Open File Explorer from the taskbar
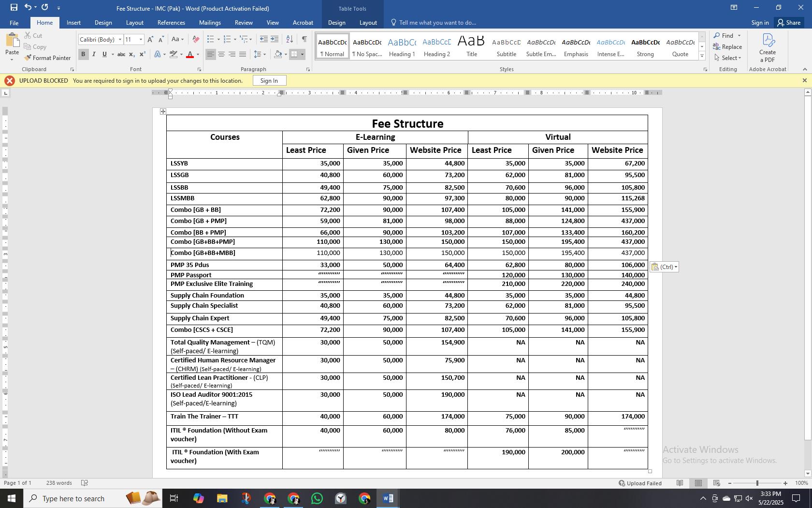Image resolution: width=812 pixels, height=508 pixels. [222, 498]
